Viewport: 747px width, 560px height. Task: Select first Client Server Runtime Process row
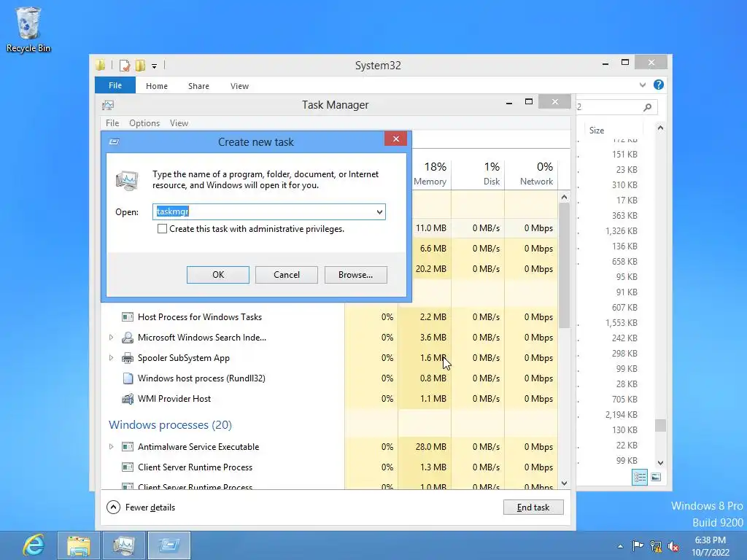click(x=329, y=467)
